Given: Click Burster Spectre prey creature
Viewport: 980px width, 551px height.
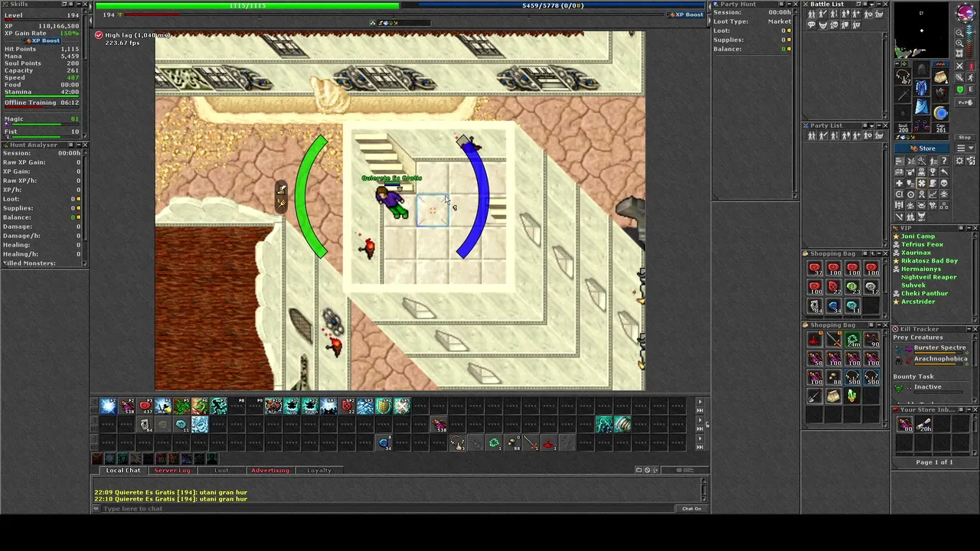Looking at the screenshot, I should (939, 347).
